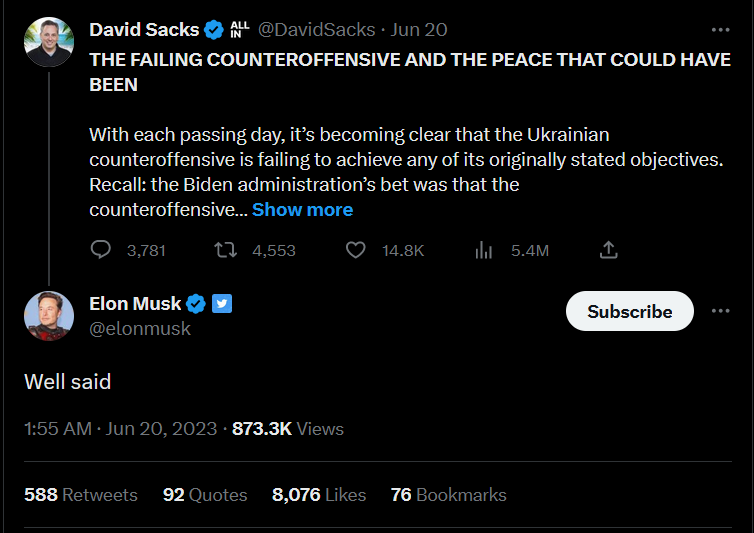Click the All In affiliation badge

[x=240, y=30]
